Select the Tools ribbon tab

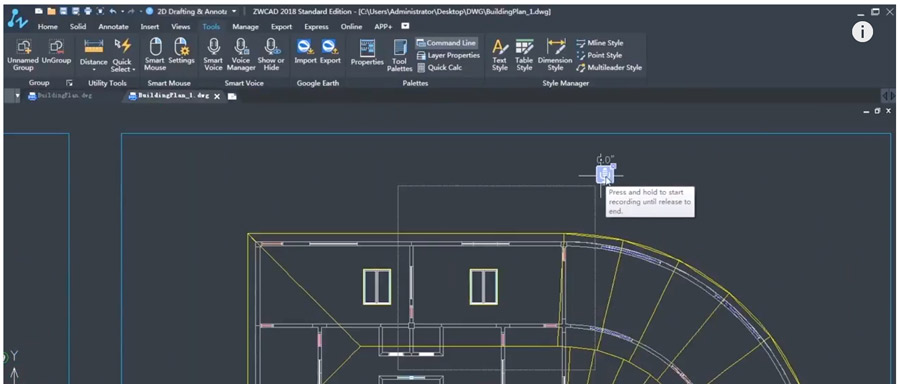coord(211,27)
